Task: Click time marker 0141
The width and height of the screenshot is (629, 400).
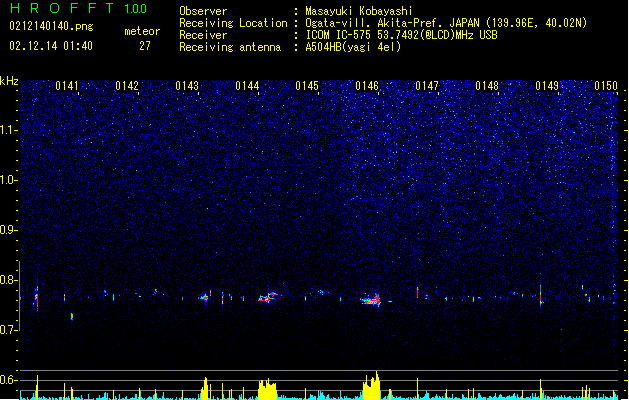Action: coord(67,86)
